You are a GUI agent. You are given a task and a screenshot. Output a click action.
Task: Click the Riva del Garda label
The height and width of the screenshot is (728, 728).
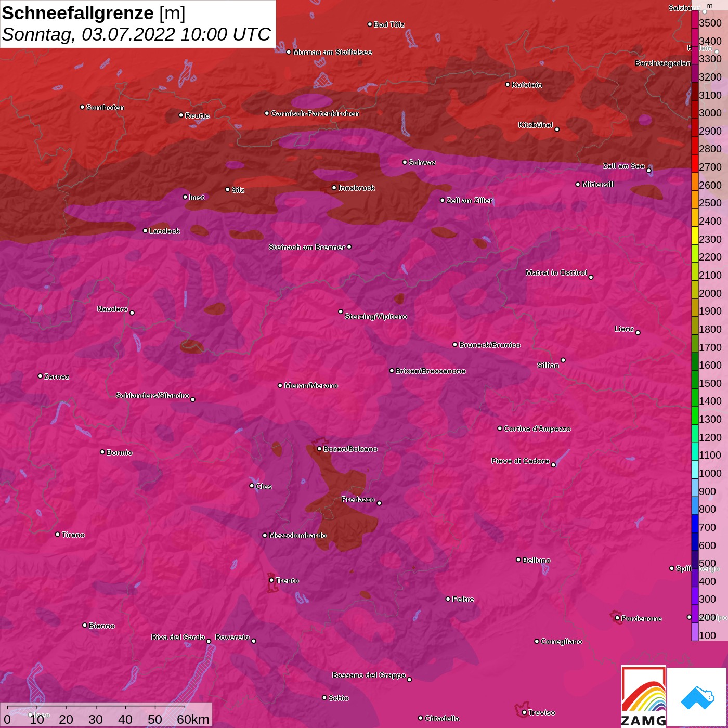tap(178, 637)
